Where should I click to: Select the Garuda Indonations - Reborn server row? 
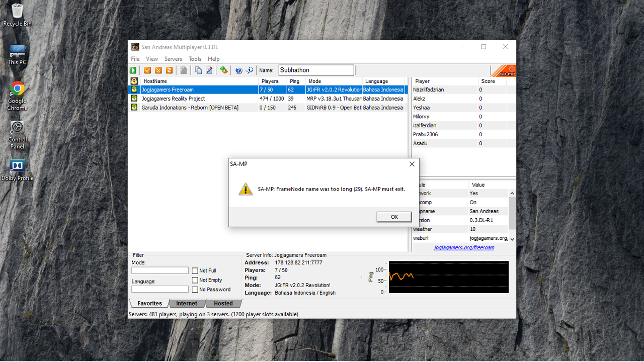[267, 108]
